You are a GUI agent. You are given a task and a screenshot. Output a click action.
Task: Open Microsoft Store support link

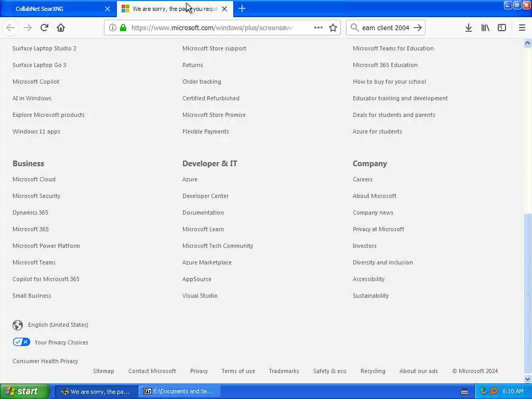click(214, 48)
